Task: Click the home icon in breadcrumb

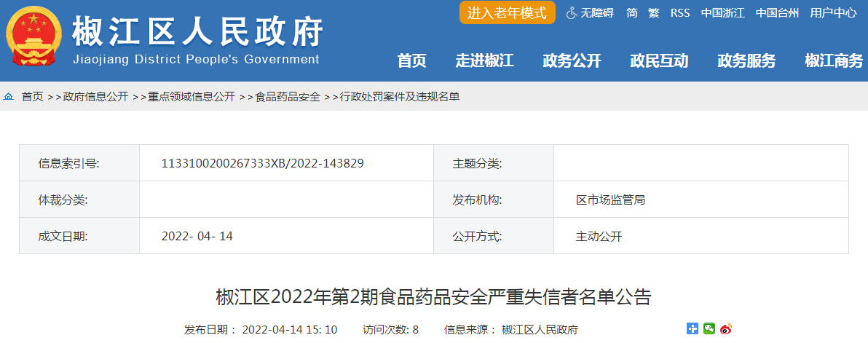Action: point(8,97)
